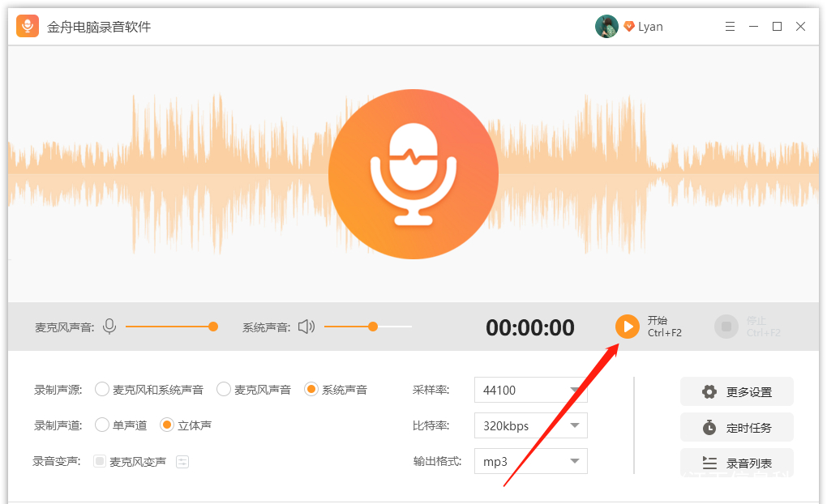
Task: Enable the 麦克风变声 checkbox
Action: click(99, 461)
